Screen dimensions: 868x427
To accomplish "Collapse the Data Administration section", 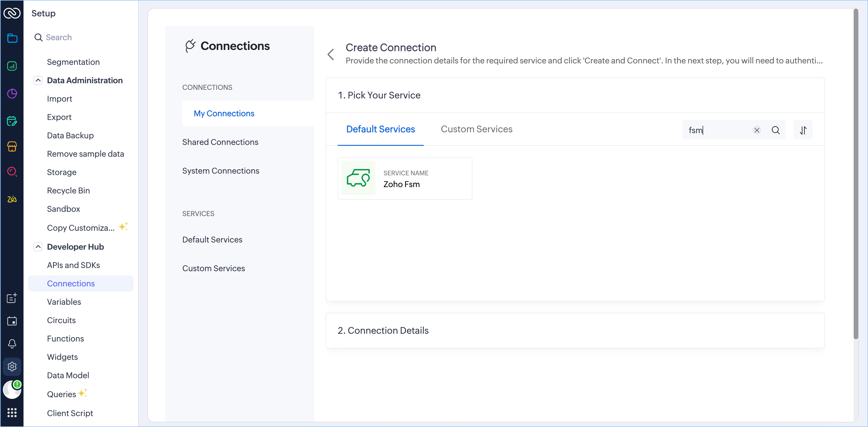I will (x=38, y=80).
